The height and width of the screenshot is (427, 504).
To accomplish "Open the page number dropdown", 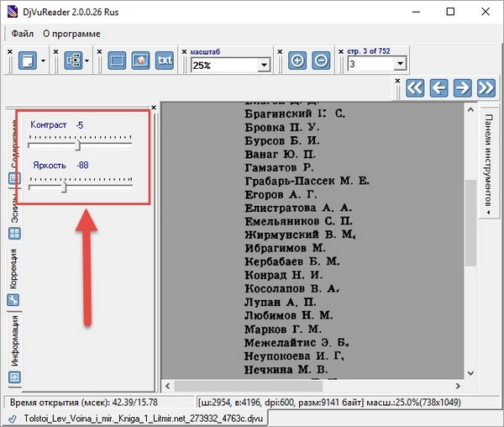I will (400, 65).
